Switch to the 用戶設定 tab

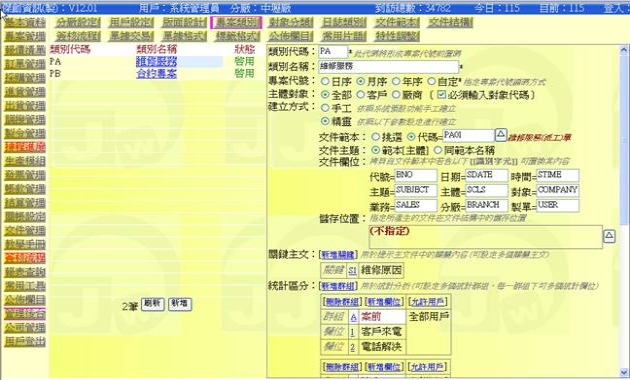131,22
